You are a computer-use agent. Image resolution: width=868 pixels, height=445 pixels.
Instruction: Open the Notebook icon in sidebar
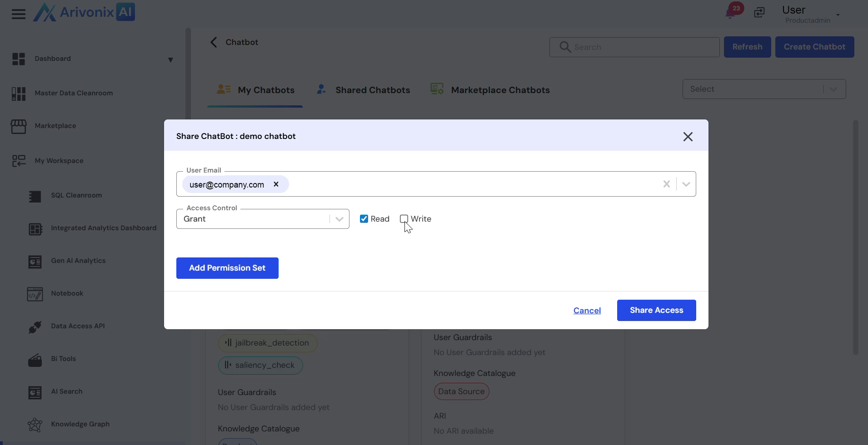35,294
